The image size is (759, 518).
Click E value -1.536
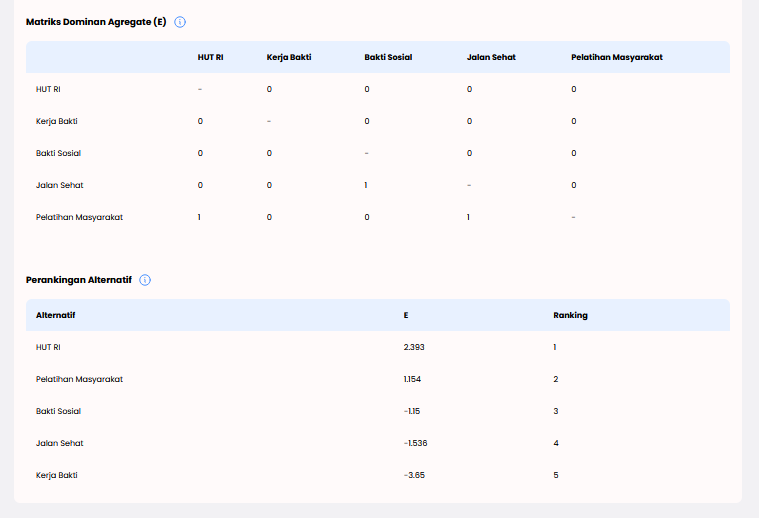tap(415, 443)
